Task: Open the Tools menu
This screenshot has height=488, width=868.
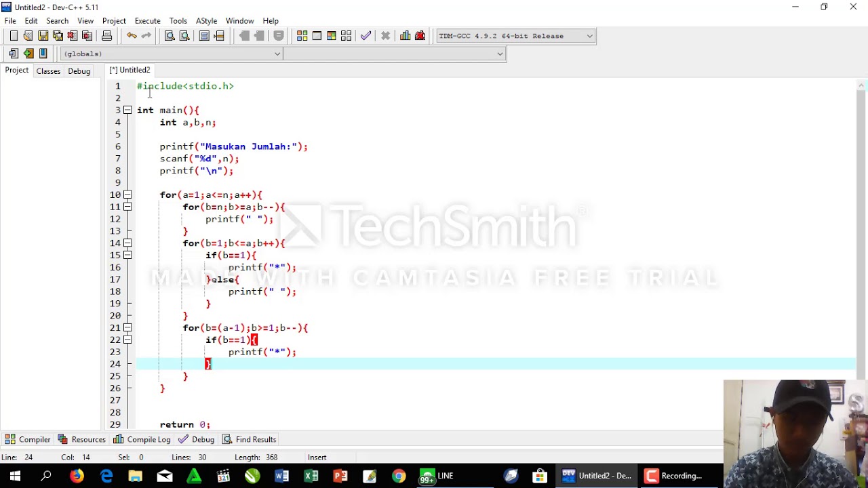Action: click(x=178, y=20)
